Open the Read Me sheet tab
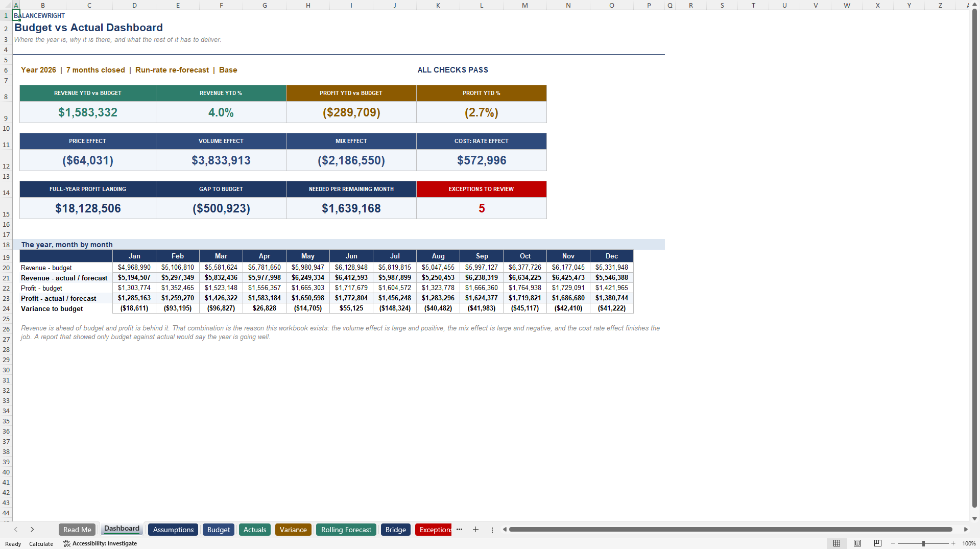 pos(77,530)
